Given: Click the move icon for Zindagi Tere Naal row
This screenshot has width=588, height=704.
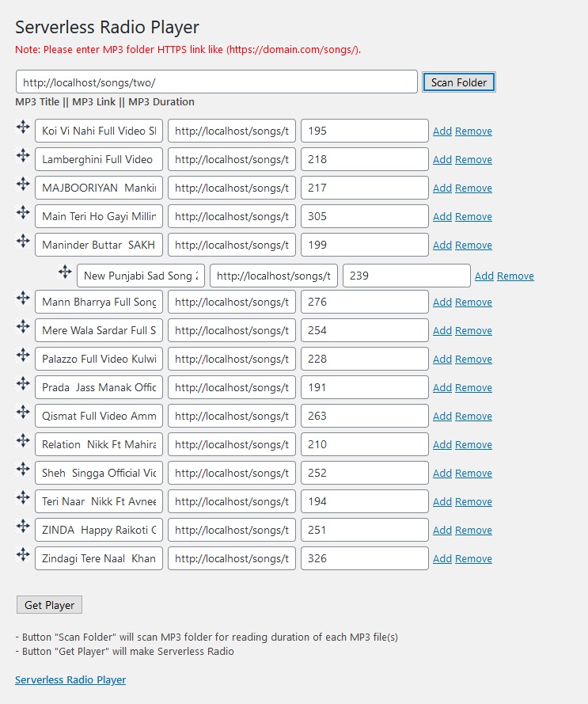Looking at the screenshot, I should [x=23, y=555].
